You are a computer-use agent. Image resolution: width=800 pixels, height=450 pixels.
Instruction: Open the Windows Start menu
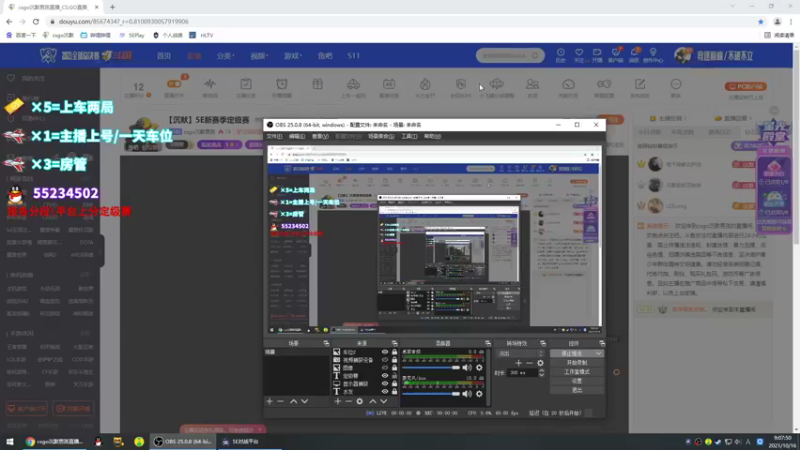[x=9, y=442]
